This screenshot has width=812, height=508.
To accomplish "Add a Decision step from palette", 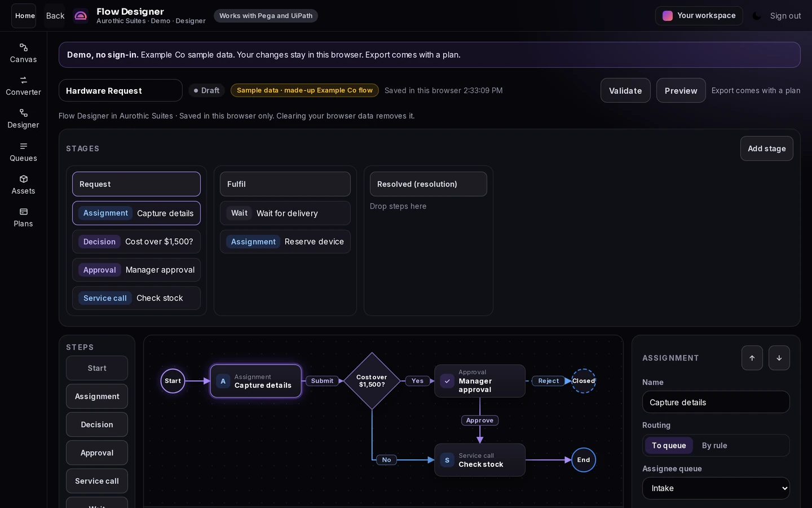I will click(97, 424).
